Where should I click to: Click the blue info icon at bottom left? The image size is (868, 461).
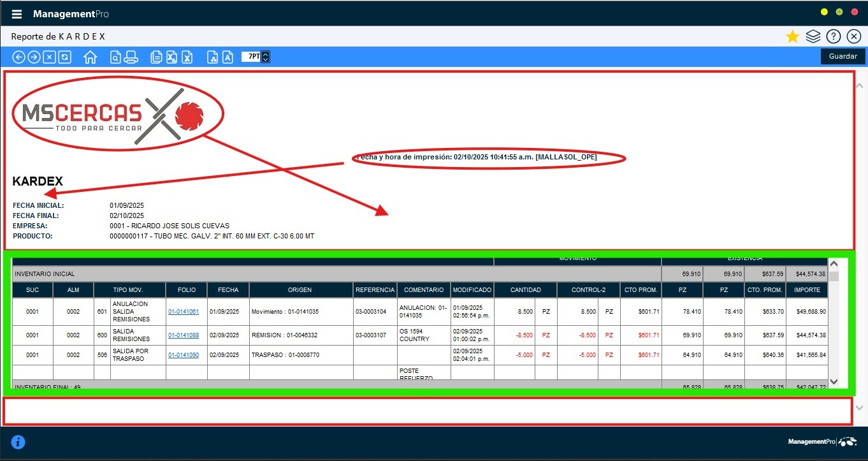pos(18,442)
